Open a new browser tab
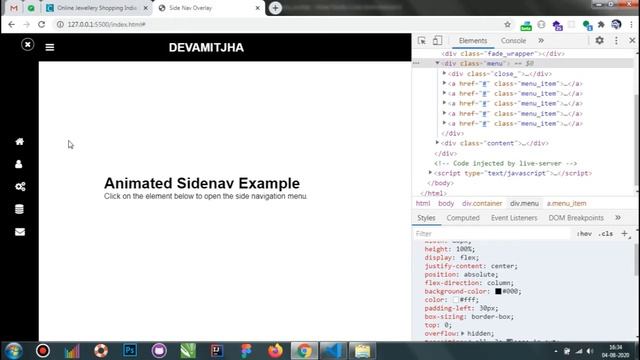The width and height of the screenshot is (640, 360). tap(275, 8)
